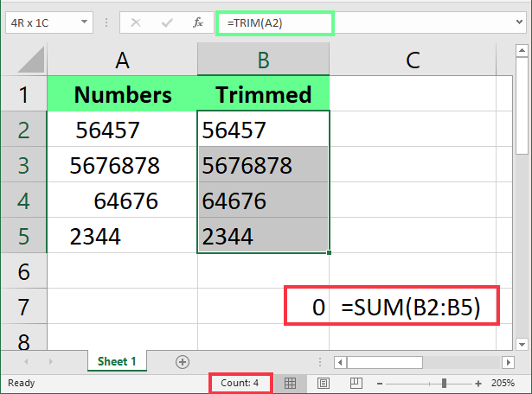Add a new sheet with plus icon
The width and height of the screenshot is (532, 394).
(183, 362)
